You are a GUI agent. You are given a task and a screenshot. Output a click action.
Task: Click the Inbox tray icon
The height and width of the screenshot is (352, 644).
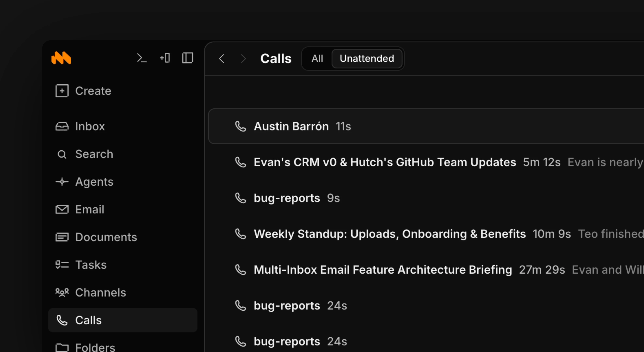click(62, 126)
